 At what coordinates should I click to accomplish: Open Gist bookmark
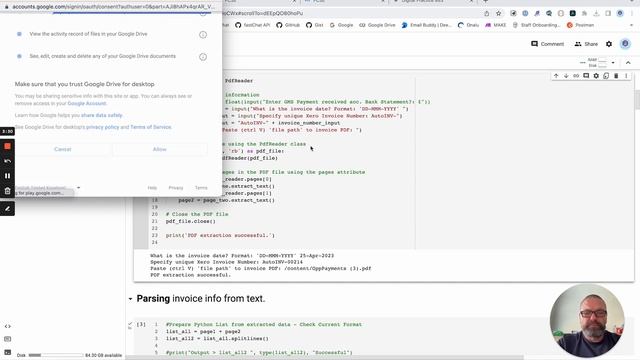(x=315, y=25)
